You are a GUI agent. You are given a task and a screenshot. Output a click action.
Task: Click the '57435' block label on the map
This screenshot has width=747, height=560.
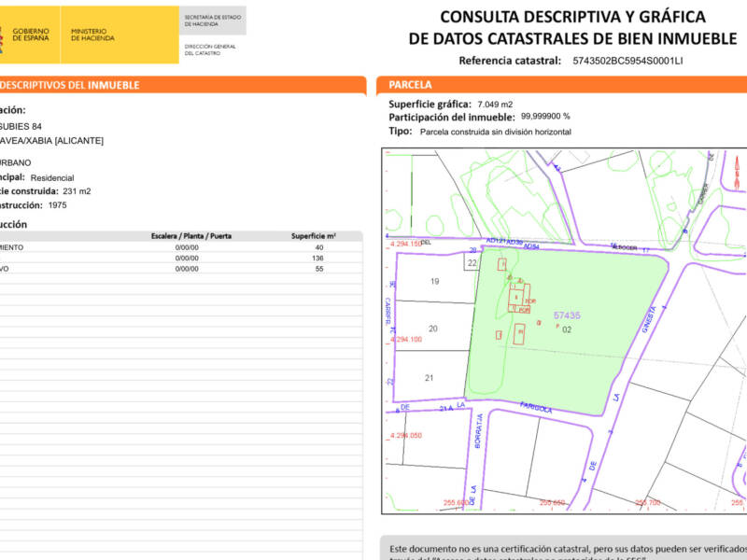tap(567, 315)
